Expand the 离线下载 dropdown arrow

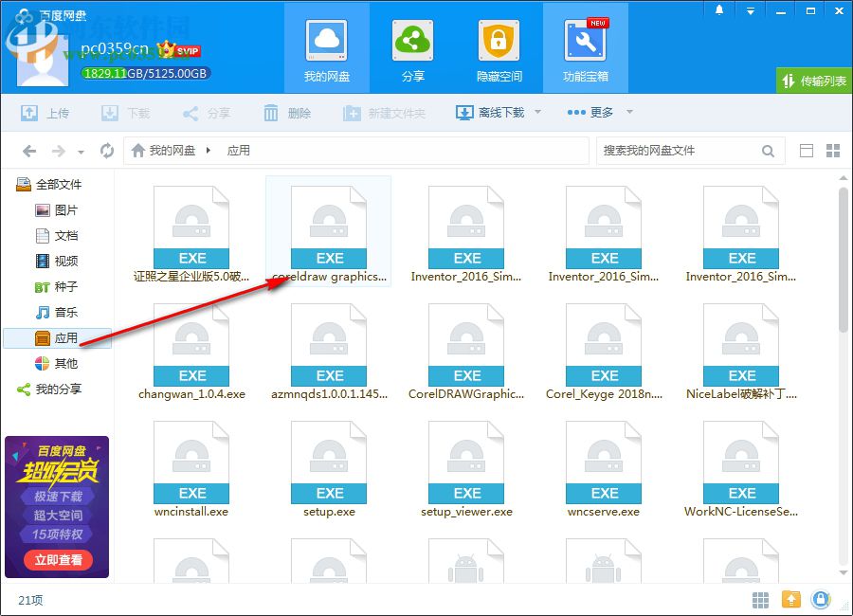[535, 112]
